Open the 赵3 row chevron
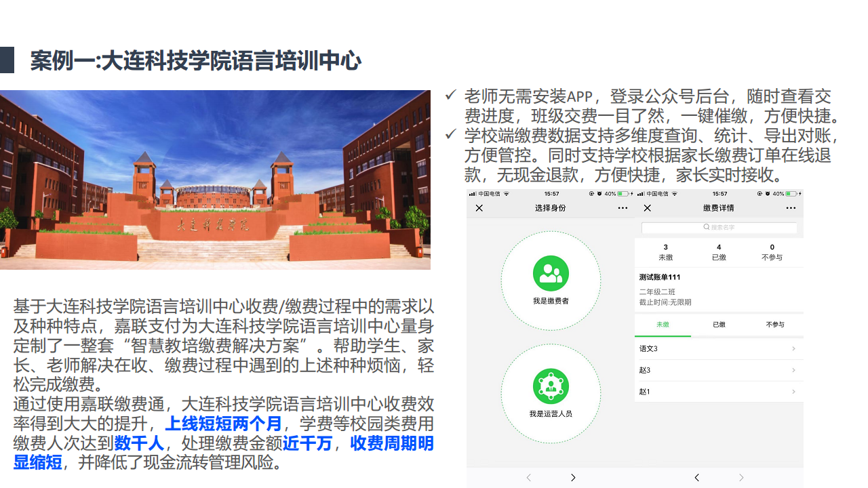Image resolution: width=868 pixels, height=488 pixels. coord(793,370)
